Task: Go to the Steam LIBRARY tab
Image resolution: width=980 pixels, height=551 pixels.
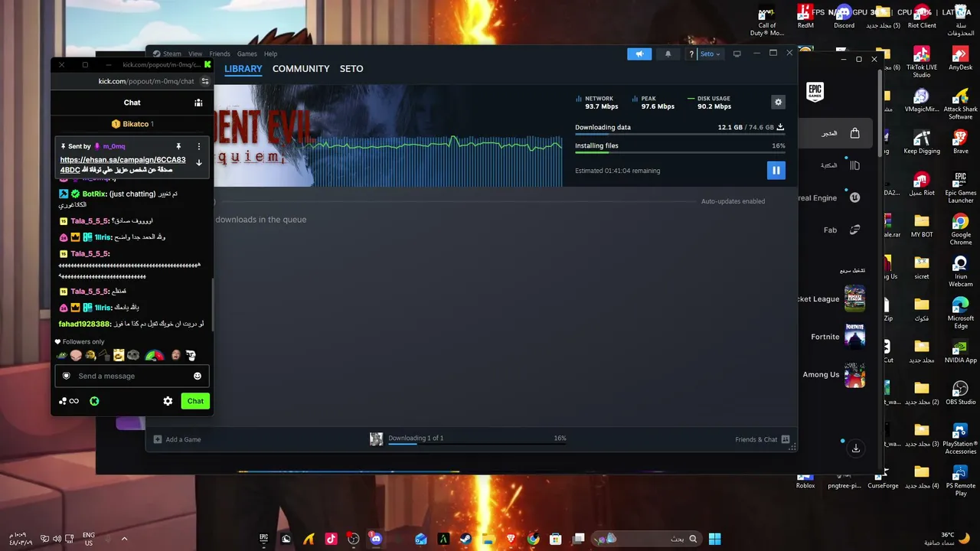Action: tap(243, 69)
